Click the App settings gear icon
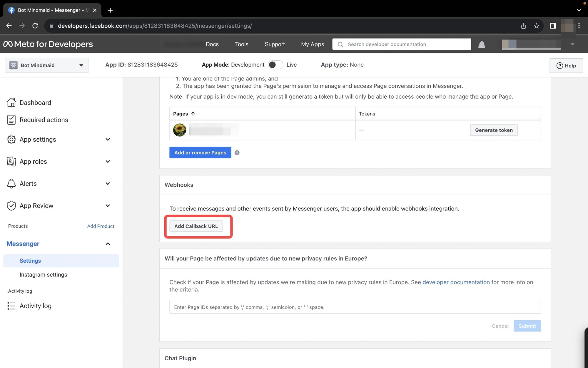This screenshot has width=588, height=368. [x=11, y=139]
